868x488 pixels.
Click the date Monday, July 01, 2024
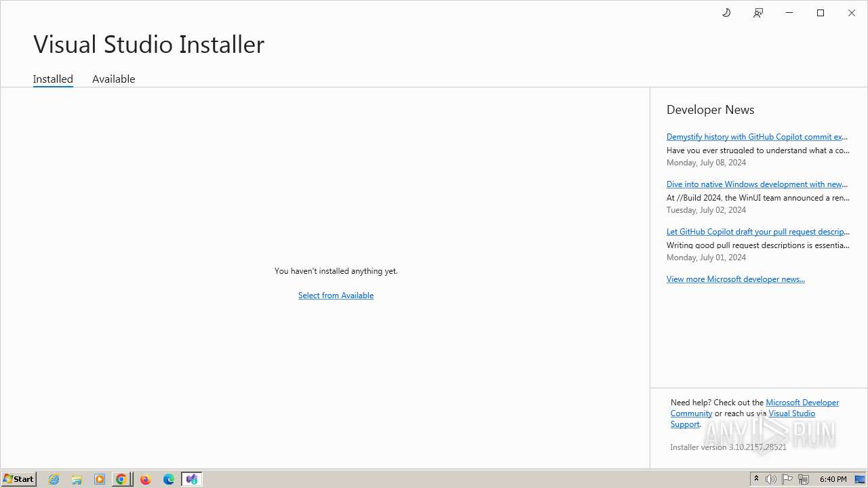[x=706, y=258]
